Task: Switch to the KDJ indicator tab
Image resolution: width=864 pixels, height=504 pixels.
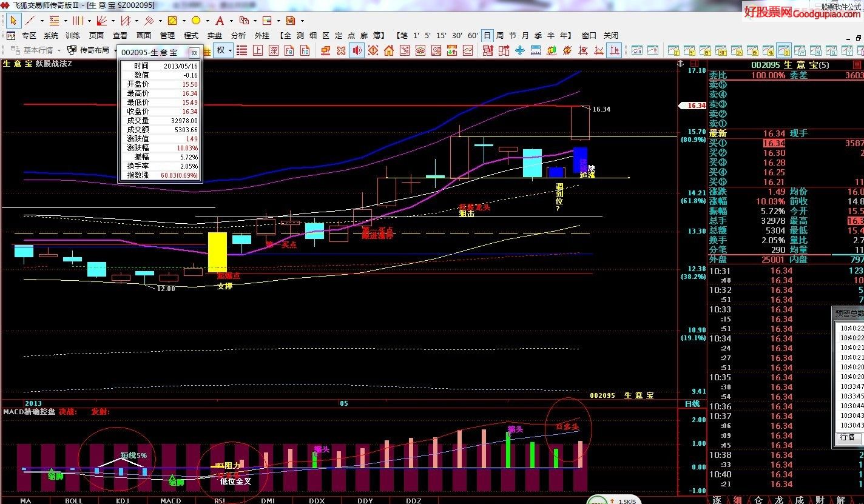Action: point(122,500)
